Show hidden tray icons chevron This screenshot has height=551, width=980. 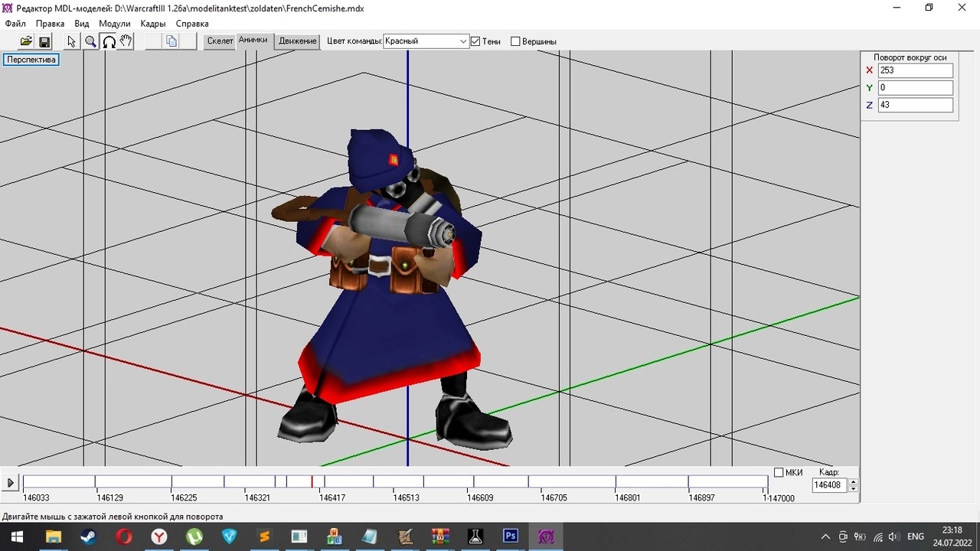(825, 536)
